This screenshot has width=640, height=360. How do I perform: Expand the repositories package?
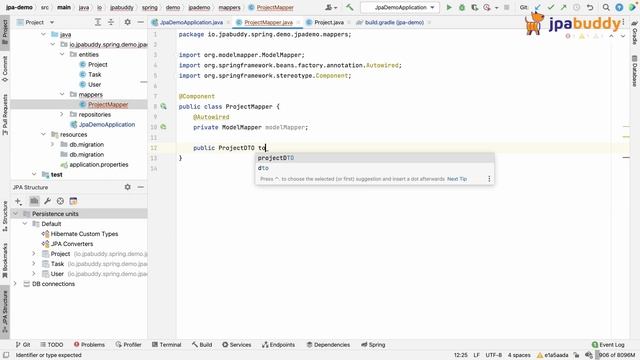[x=62, y=114]
